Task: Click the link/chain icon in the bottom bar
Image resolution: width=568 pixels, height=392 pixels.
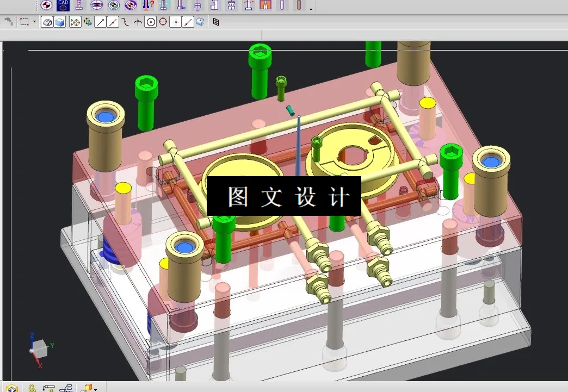Action: click(32, 388)
